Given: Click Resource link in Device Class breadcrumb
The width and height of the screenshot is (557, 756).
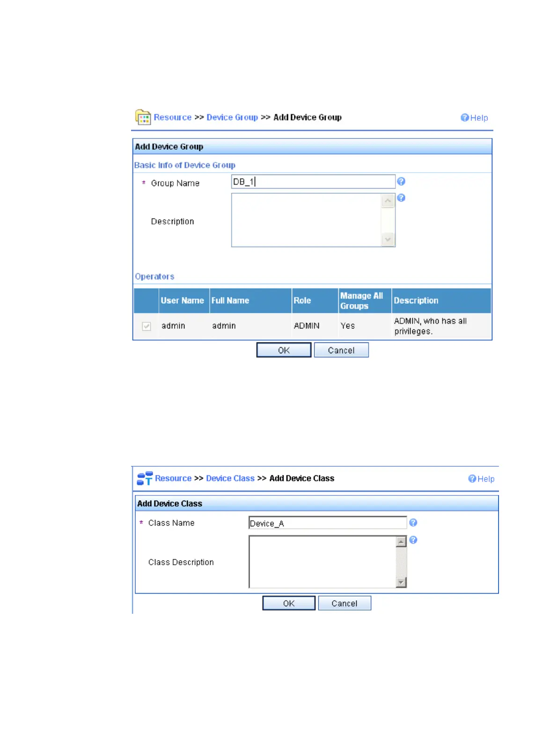Looking at the screenshot, I should point(173,478).
